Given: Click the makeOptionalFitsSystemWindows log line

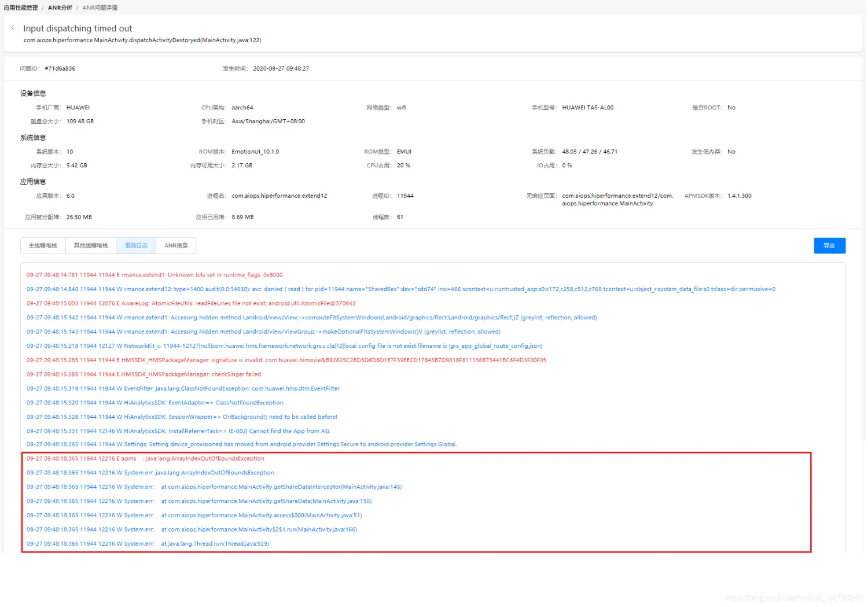Looking at the screenshot, I should tap(263, 332).
